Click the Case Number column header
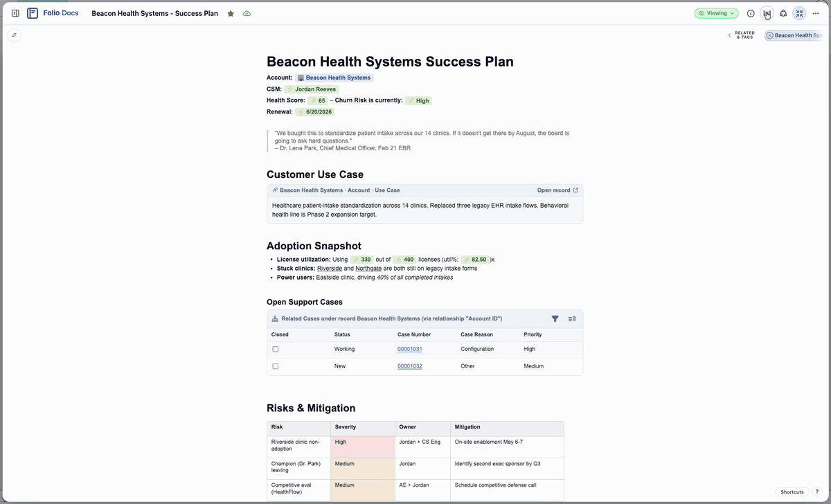 click(x=414, y=334)
